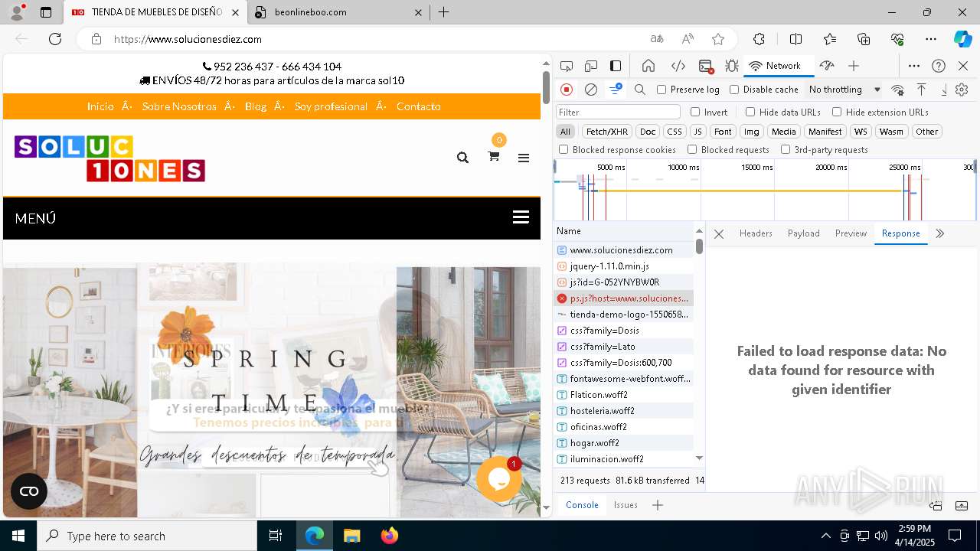Open network search magnifier icon

[640, 90]
